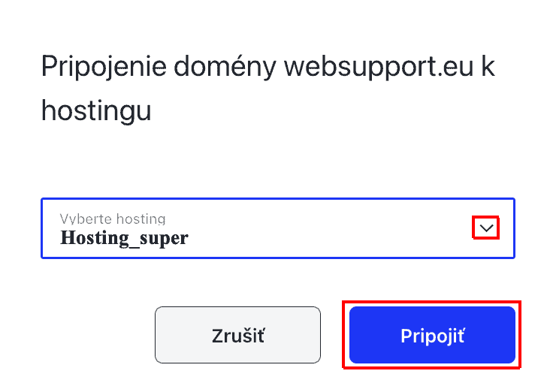Click the Zrušiť button
Viewport: 547px width, 392px height.
pyautogui.click(x=237, y=335)
